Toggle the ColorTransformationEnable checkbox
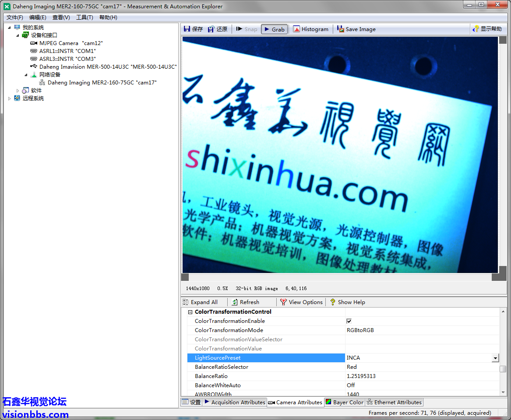511x420 pixels. tap(349, 321)
